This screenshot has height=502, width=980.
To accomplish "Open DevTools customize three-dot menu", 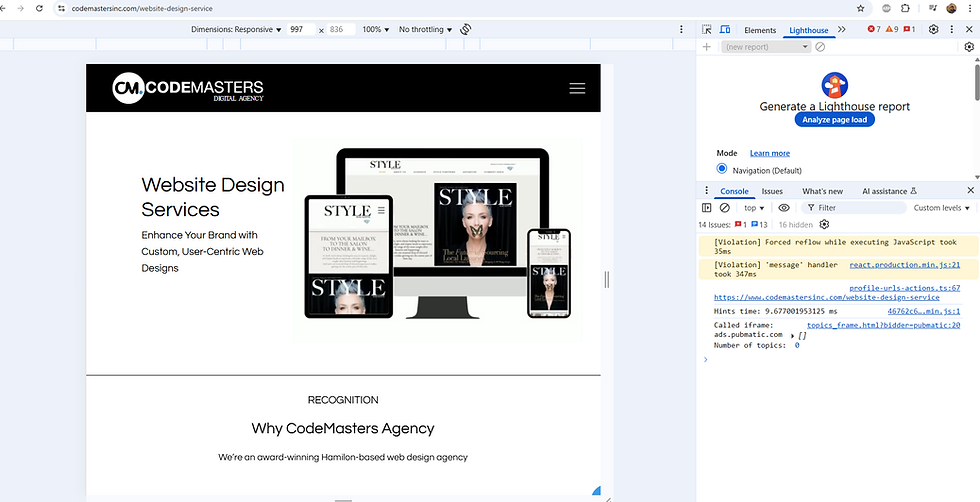I will click(x=952, y=29).
